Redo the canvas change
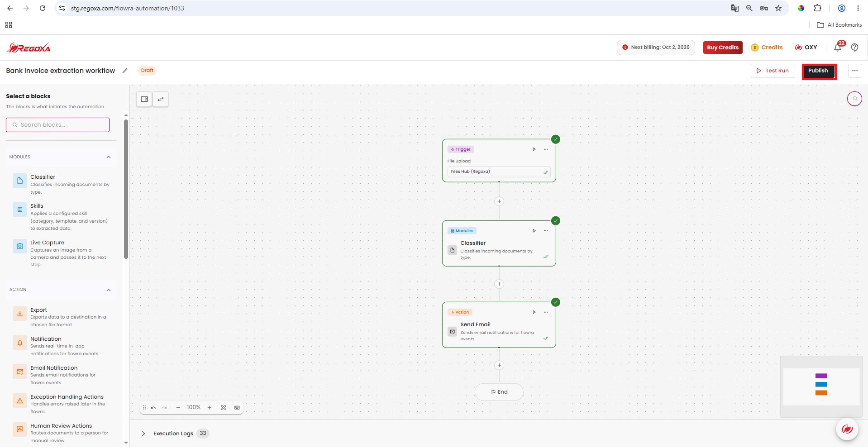Screen dimensions: 868x448 tap(164, 408)
